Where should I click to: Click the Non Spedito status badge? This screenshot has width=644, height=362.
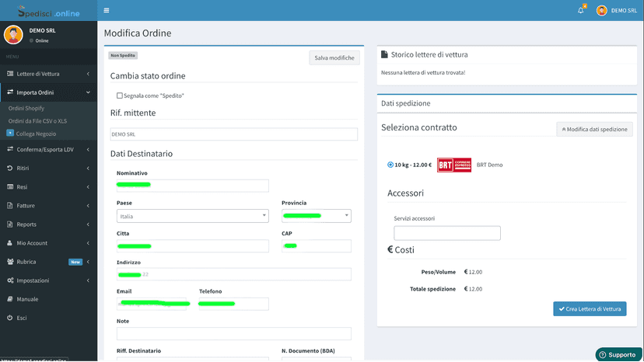(123, 55)
